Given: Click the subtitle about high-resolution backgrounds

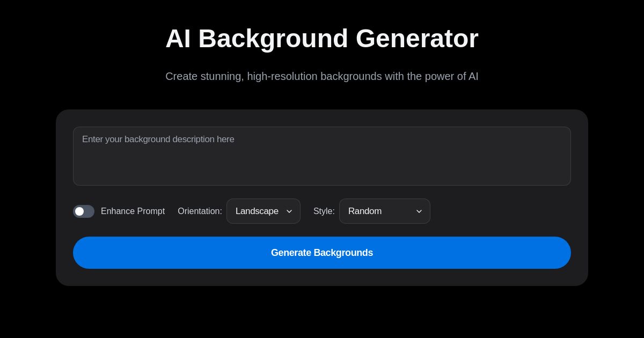Looking at the screenshot, I should click(322, 76).
